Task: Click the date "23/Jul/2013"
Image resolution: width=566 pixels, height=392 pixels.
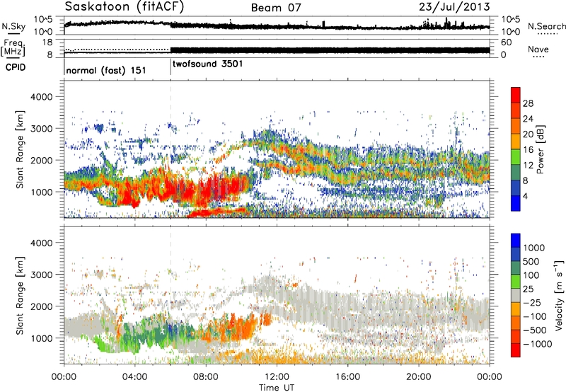Action: coord(454,7)
